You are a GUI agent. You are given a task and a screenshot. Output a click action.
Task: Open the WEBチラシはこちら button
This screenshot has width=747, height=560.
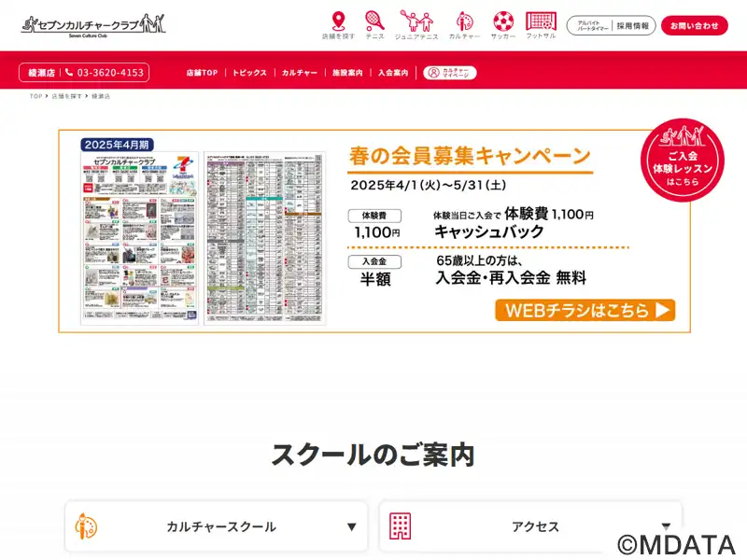585,310
